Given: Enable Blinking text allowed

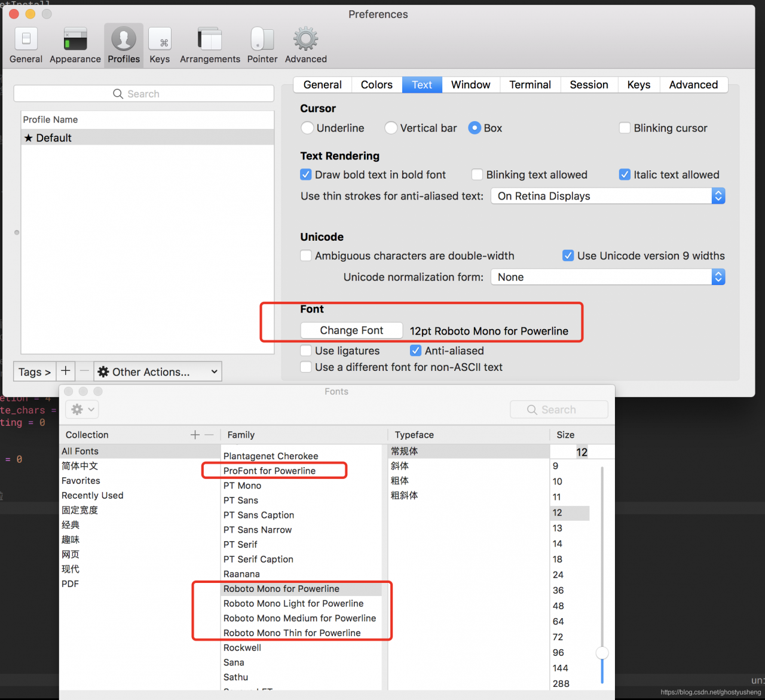Looking at the screenshot, I should 477,174.
